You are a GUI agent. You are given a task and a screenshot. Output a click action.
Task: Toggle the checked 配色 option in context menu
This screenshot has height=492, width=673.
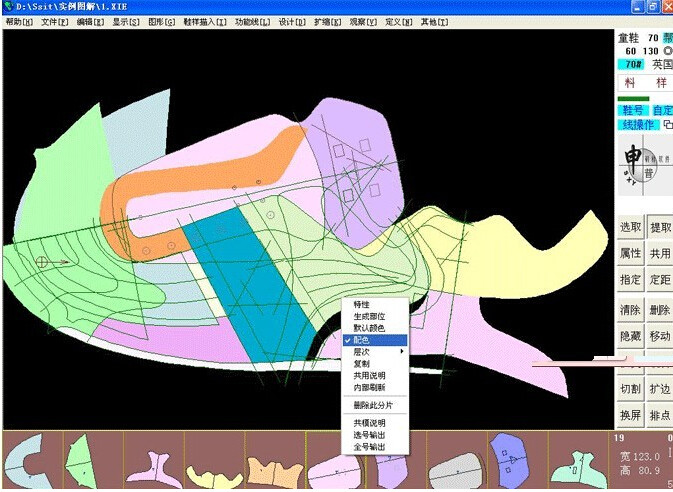[x=375, y=340]
